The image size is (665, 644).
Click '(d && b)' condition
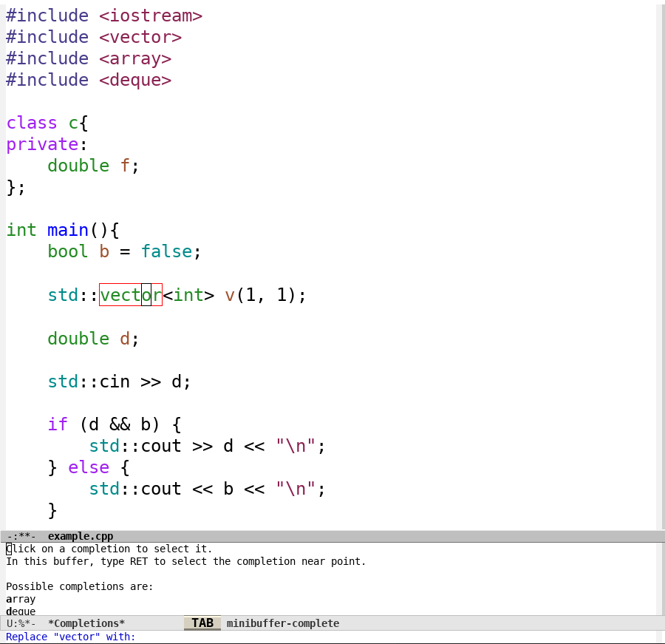click(120, 424)
